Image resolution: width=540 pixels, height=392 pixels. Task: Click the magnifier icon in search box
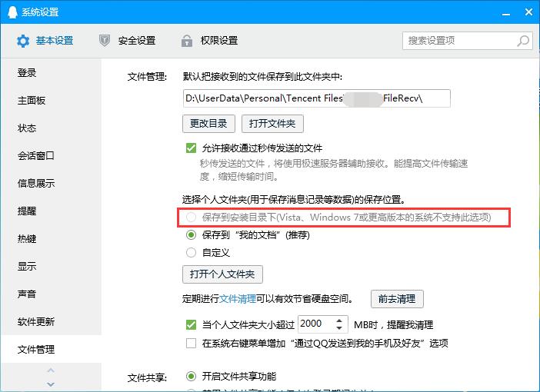coord(523,41)
